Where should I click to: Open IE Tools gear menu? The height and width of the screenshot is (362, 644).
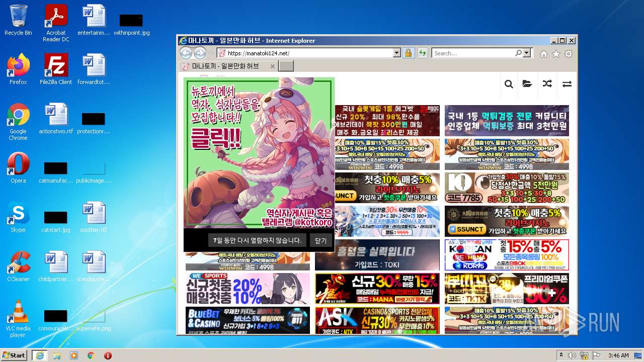[x=569, y=54]
